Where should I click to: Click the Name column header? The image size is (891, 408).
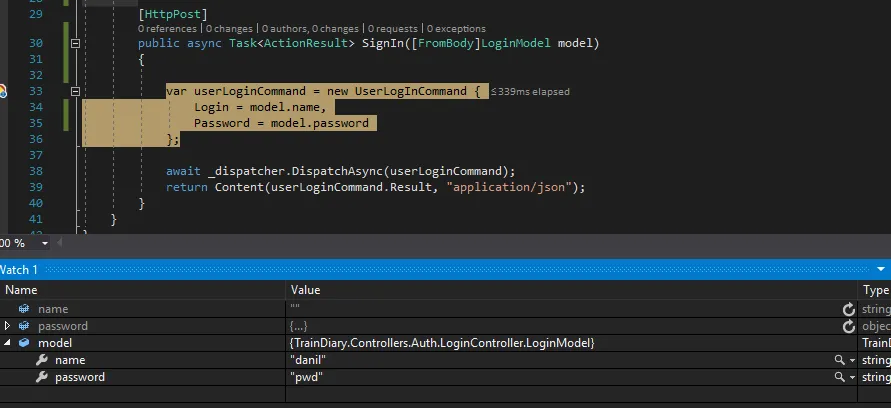(21, 290)
